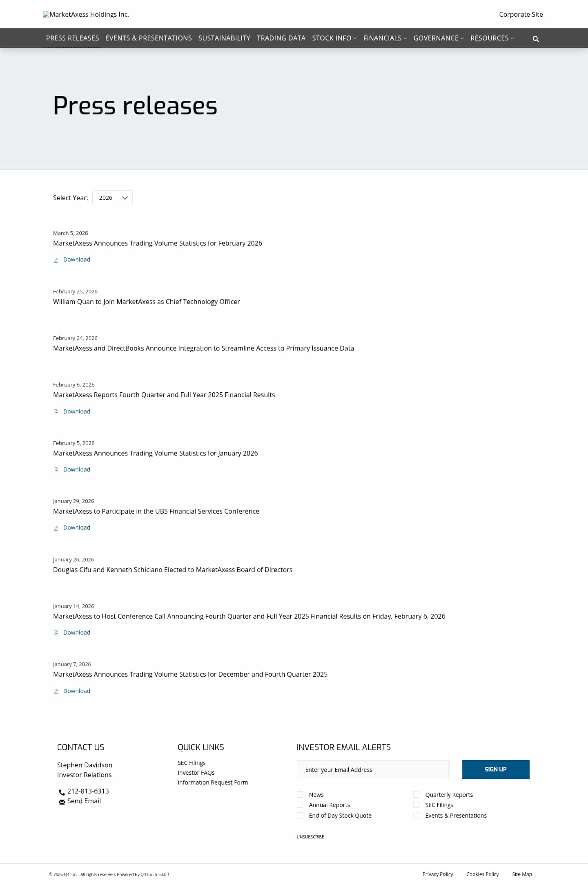Viewport: 588px width, 883px height.
Task: Tick the News alert checkbox
Action: pos(300,794)
